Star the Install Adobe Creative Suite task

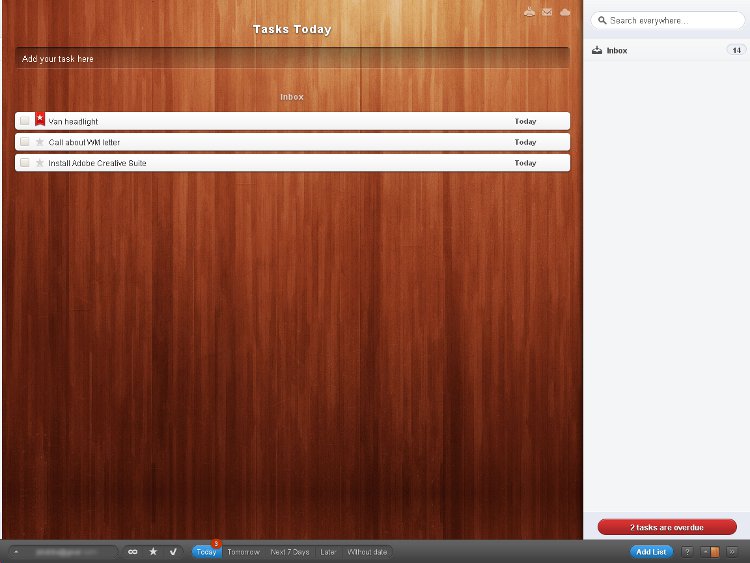(x=40, y=163)
